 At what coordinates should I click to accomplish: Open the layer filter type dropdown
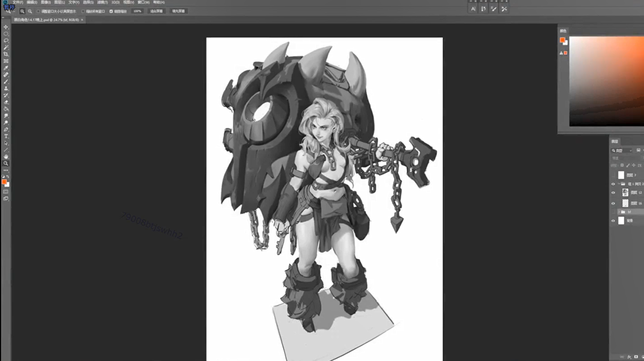coord(622,150)
